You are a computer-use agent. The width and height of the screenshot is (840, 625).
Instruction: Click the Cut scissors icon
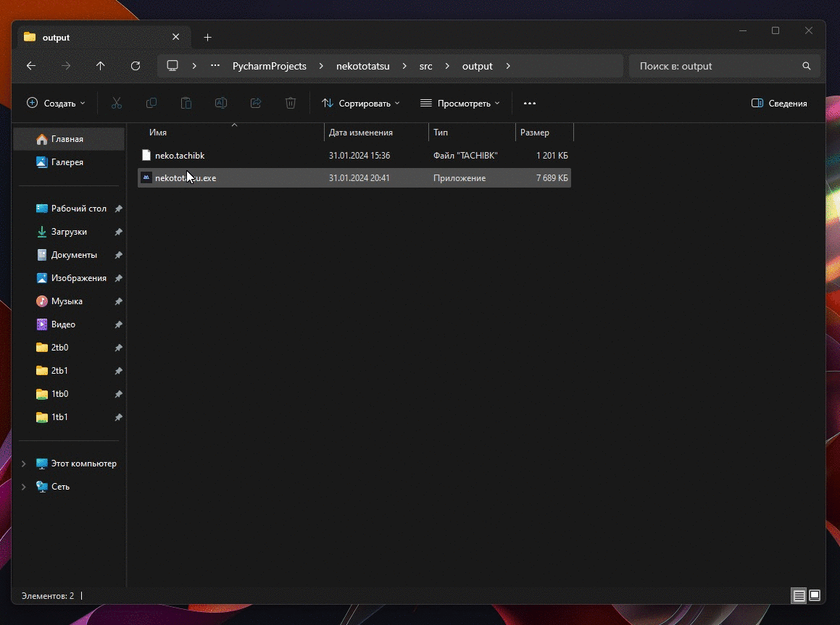coord(116,104)
